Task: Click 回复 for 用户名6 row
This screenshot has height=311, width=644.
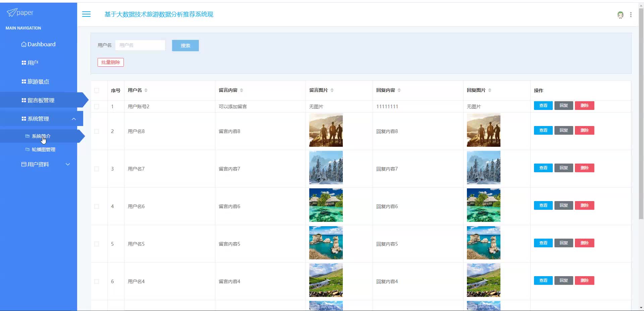Action: coord(564,205)
